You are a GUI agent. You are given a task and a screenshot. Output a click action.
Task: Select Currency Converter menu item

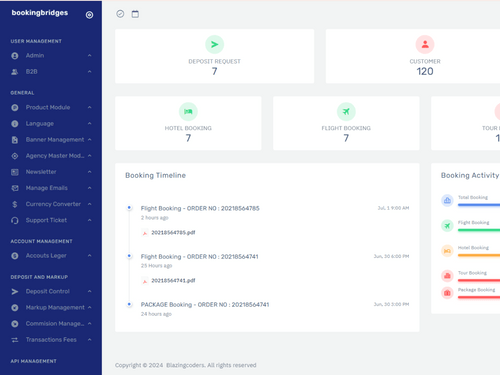(51, 204)
